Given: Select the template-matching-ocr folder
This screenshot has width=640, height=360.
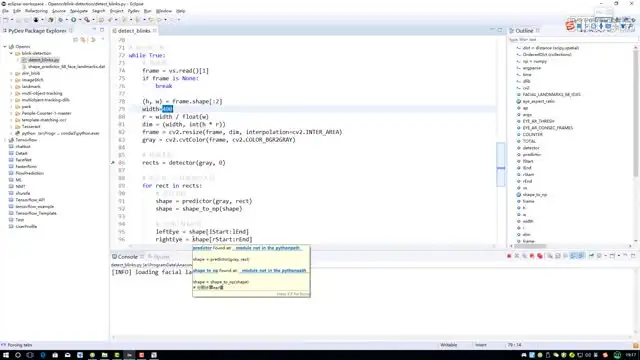Looking at the screenshot, I should tap(44, 120).
